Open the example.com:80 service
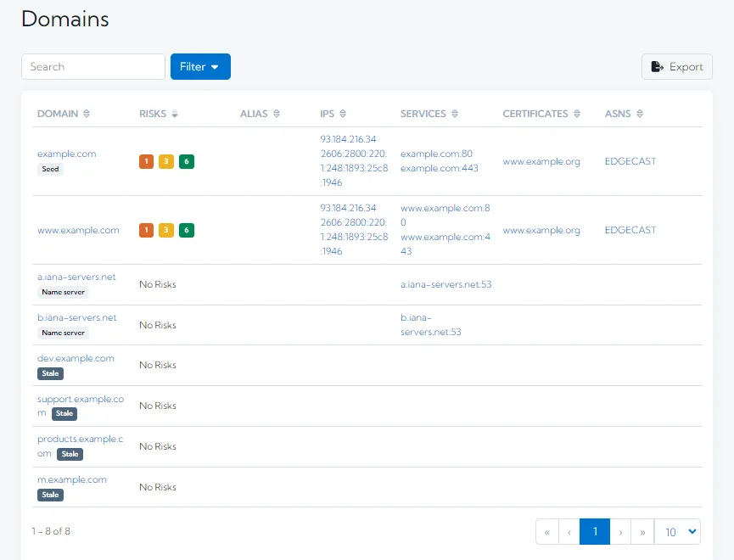734x560 pixels. pyautogui.click(x=436, y=154)
